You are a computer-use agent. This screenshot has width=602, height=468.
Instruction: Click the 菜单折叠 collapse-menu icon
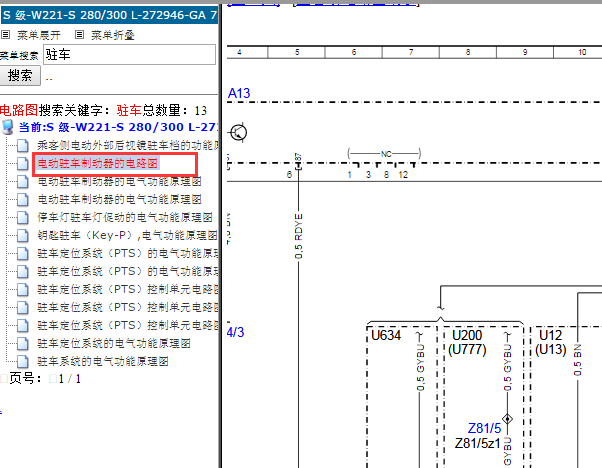(x=79, y=35)
